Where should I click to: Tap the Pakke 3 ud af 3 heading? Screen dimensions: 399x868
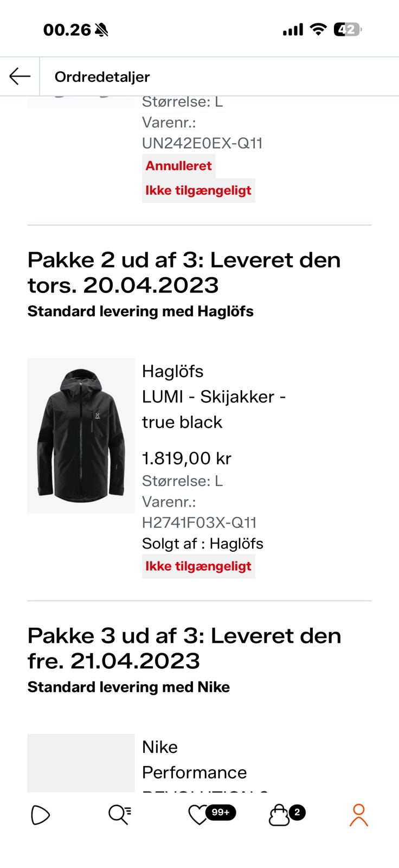click(184, 648)
